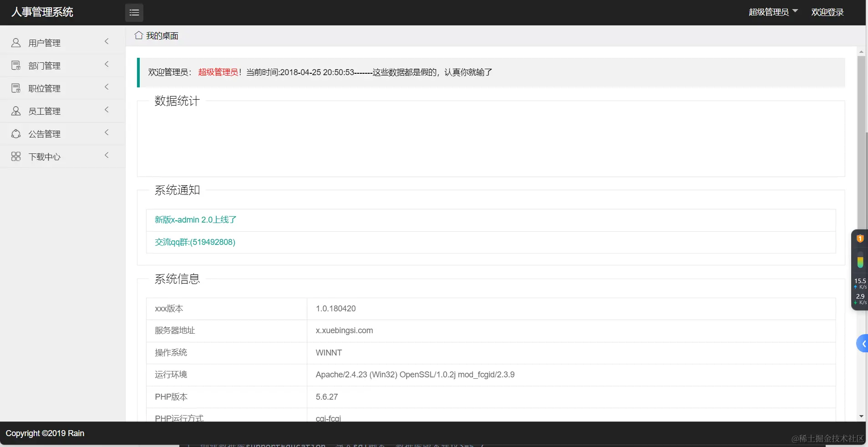This screenshot has height=447, width=868.
Task: Select the 我的桌面 tab
Action: tap(157, 36)
